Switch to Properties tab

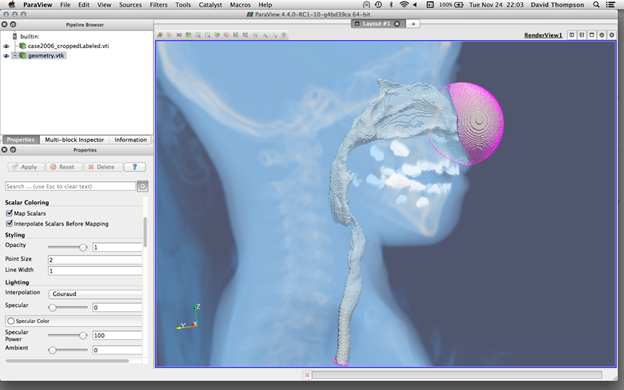pyautogui.click(x=21, y=140)
